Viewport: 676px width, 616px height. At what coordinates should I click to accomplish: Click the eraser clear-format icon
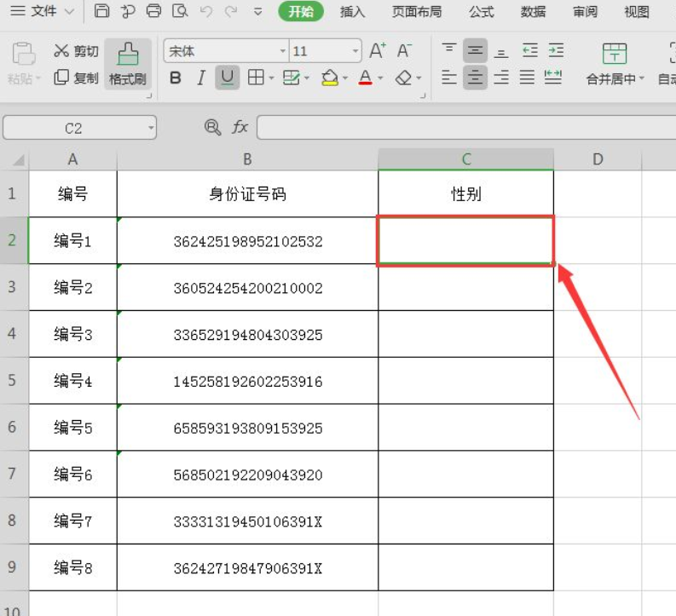(x=403, y=78)
